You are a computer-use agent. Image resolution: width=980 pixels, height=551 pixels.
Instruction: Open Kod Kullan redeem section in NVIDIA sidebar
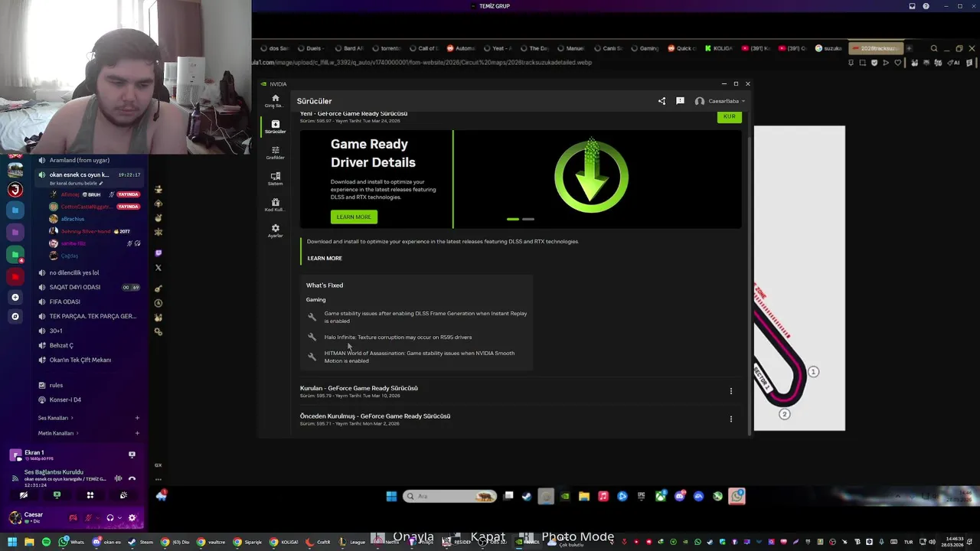point(275,205)
